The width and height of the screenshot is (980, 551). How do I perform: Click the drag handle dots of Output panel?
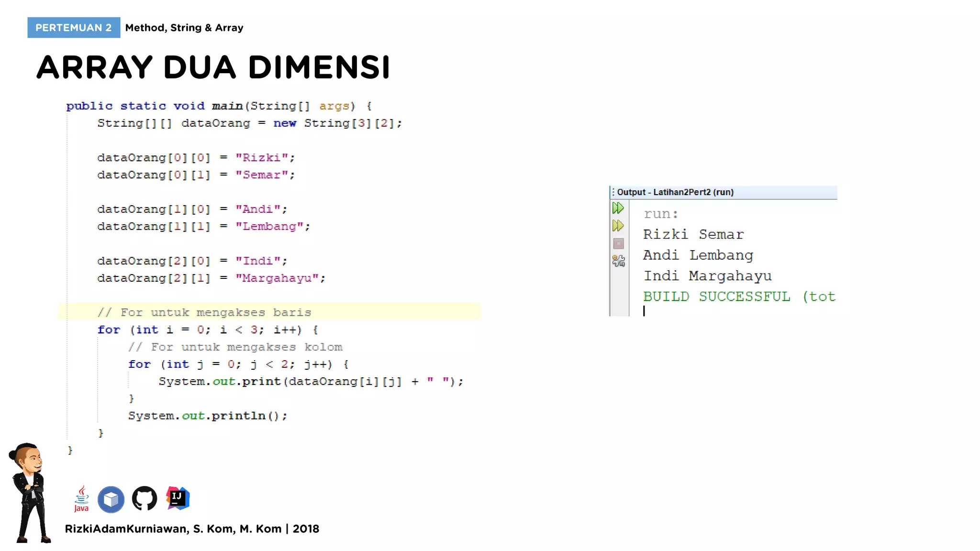tap(613, 192)
